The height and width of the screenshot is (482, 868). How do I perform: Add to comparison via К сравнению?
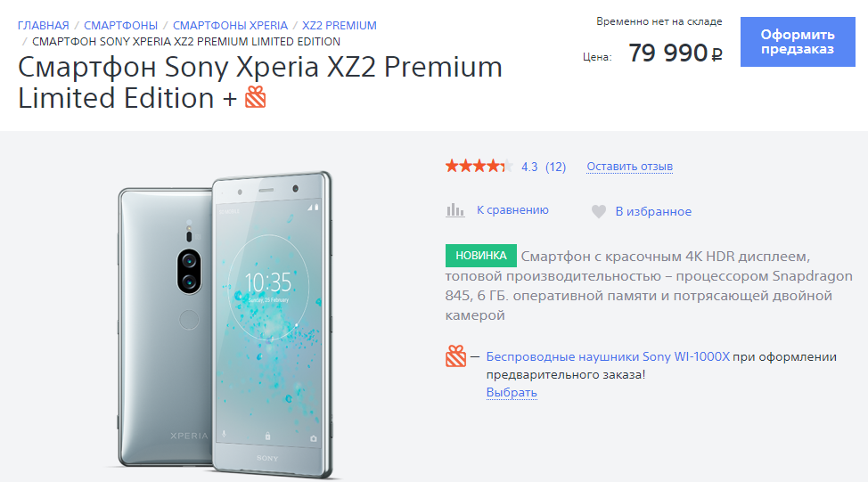[512, 210]
